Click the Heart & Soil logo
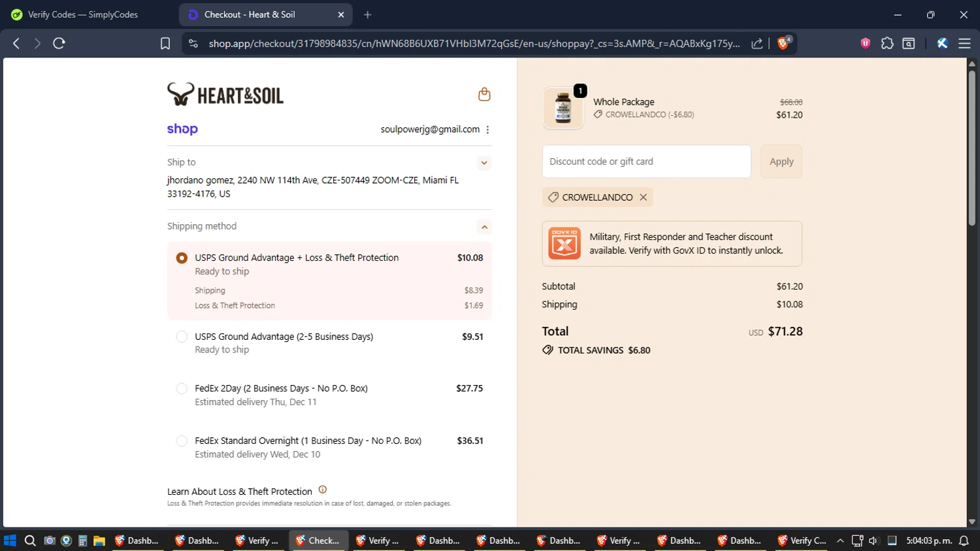The image size is (980, 551). pyautogui.click(x=225, y=95)
